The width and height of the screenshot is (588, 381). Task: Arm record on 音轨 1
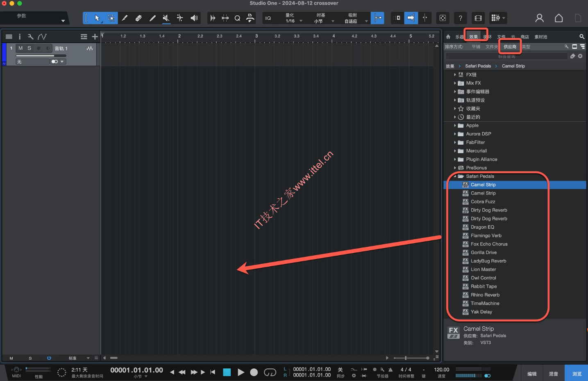(x=39, y=48)
